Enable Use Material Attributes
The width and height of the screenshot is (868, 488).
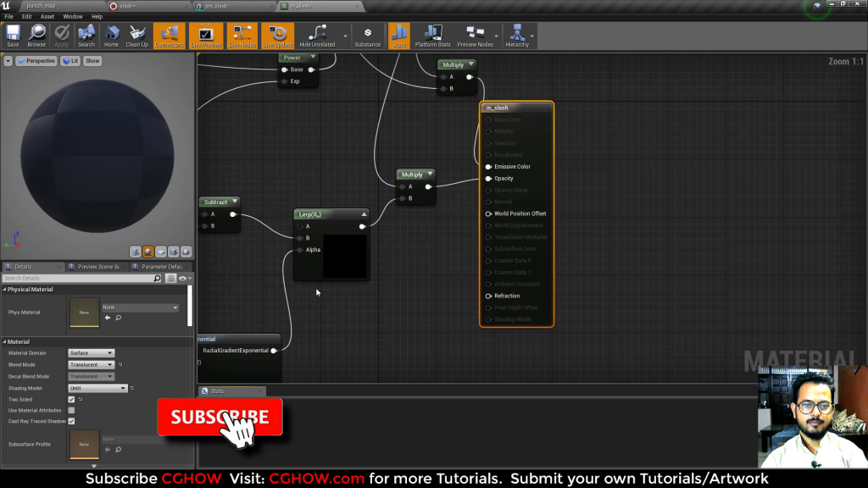coord(71,410)
